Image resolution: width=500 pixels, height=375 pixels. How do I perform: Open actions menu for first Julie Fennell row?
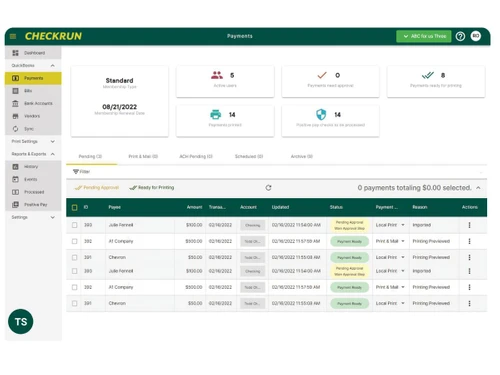coord(469,225)
